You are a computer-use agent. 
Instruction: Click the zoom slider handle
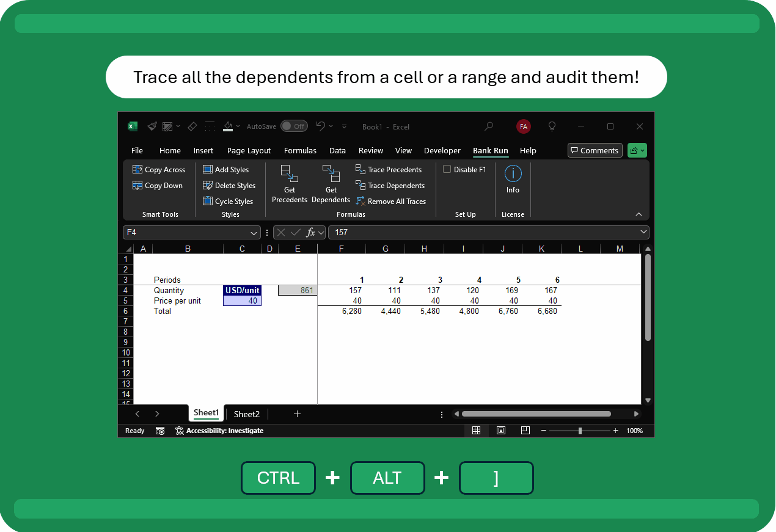pyautogui.click(x=580, y=431)
